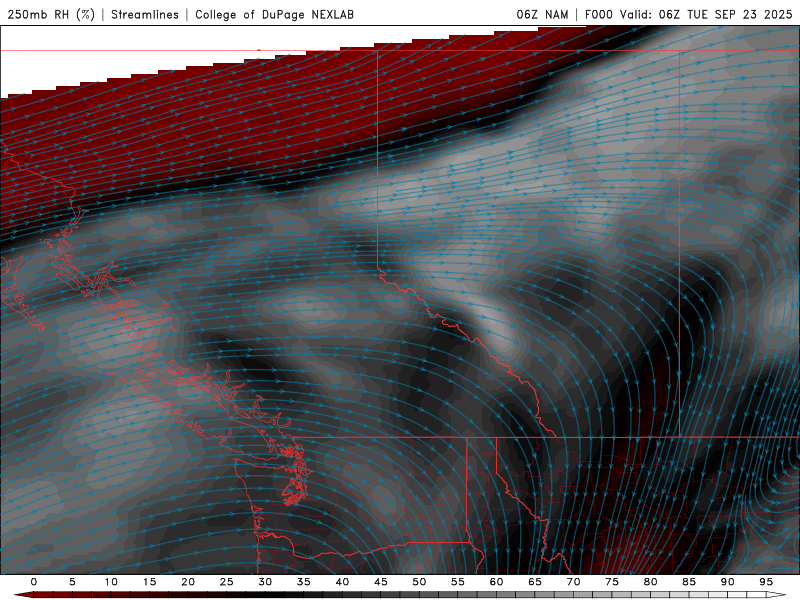Click the 95 label on color scale

766,582
